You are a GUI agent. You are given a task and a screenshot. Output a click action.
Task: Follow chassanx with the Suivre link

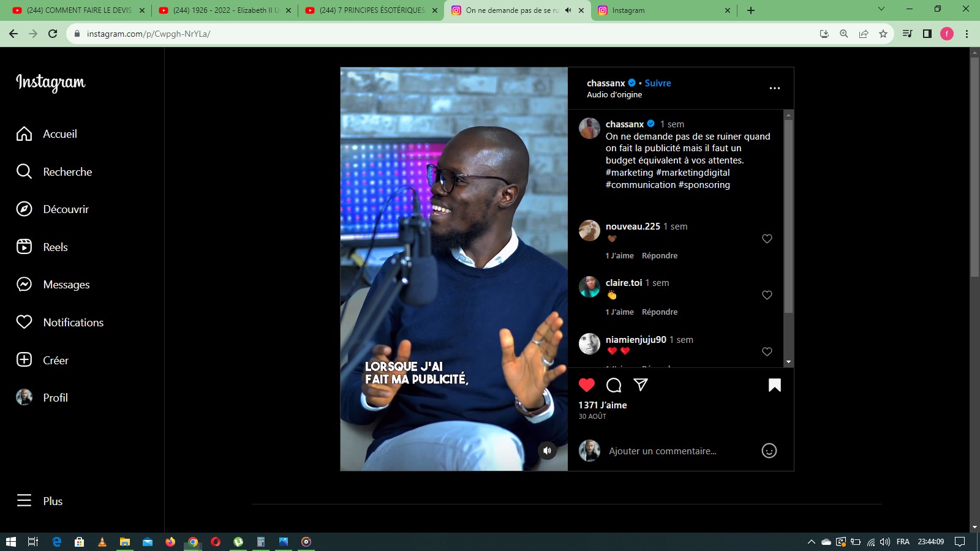pos(657,83)
